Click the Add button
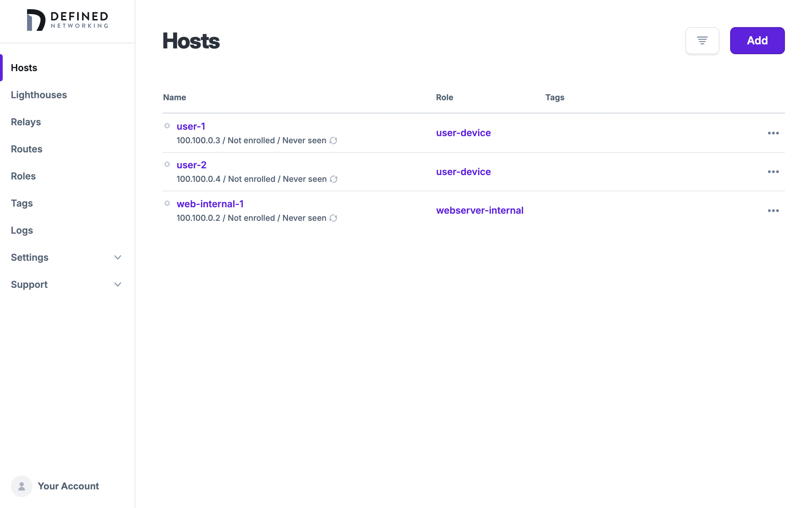 (757, 40)
